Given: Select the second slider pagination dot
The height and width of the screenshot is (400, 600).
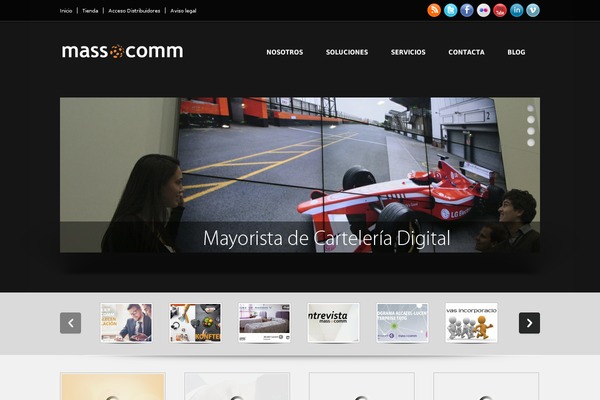Looking at the screenshot, I should tap(531, 120).
